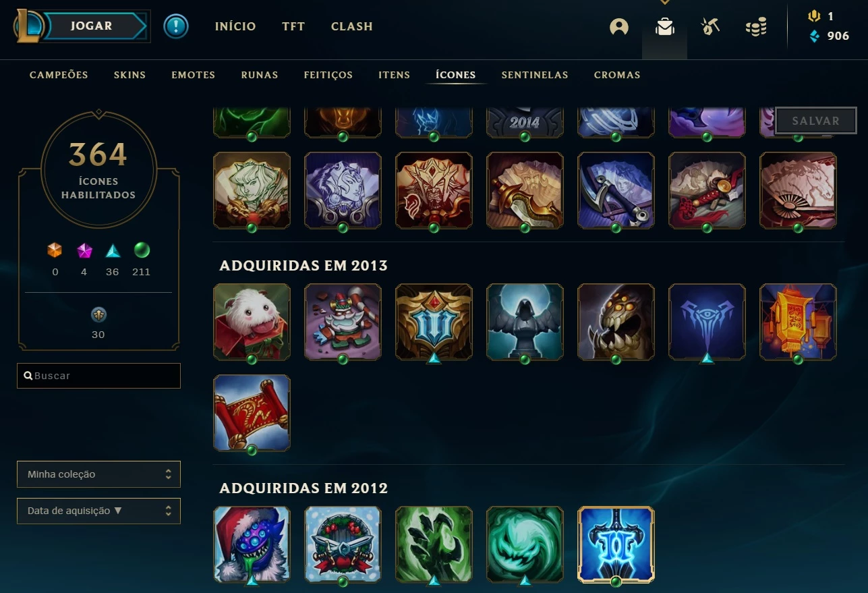The image size is (868, 593).
Task: Open the Data de aquisição sort dropdown
Action: click(98, 511)
